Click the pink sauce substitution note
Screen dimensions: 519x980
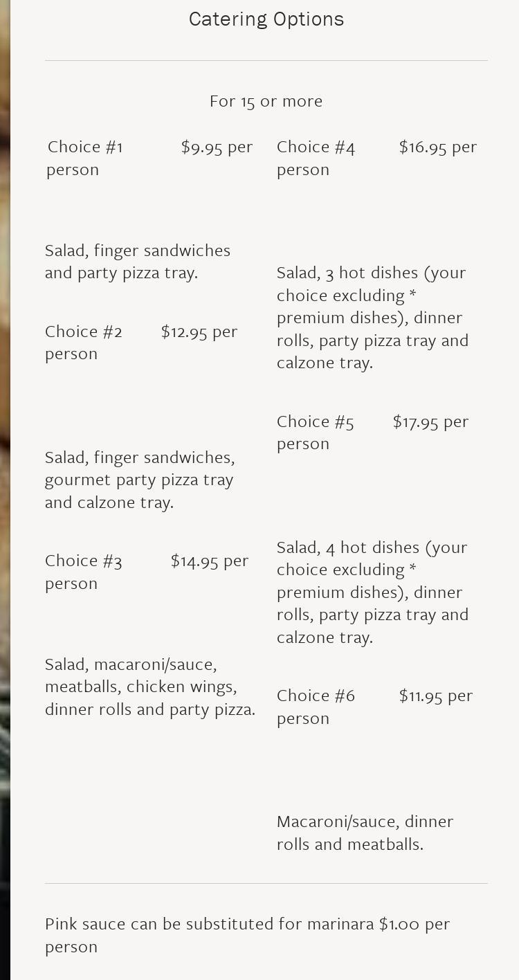[x=247, y=935]
